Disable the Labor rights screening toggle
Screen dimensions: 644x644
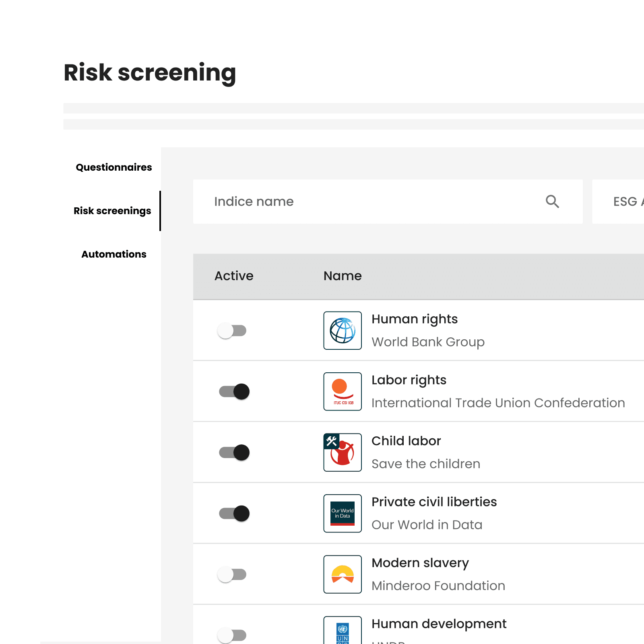coord(232,392)
